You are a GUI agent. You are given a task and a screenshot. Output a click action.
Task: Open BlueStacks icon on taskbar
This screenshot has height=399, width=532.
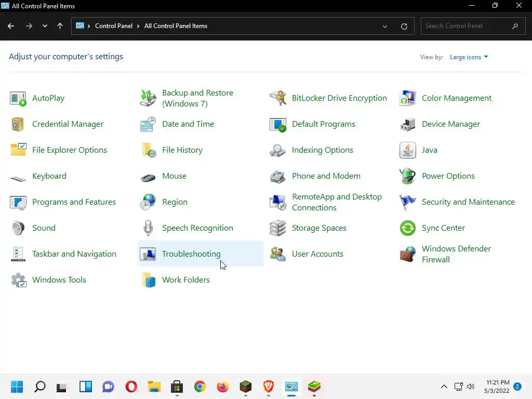pyautogui.click(x=314, y=387)
